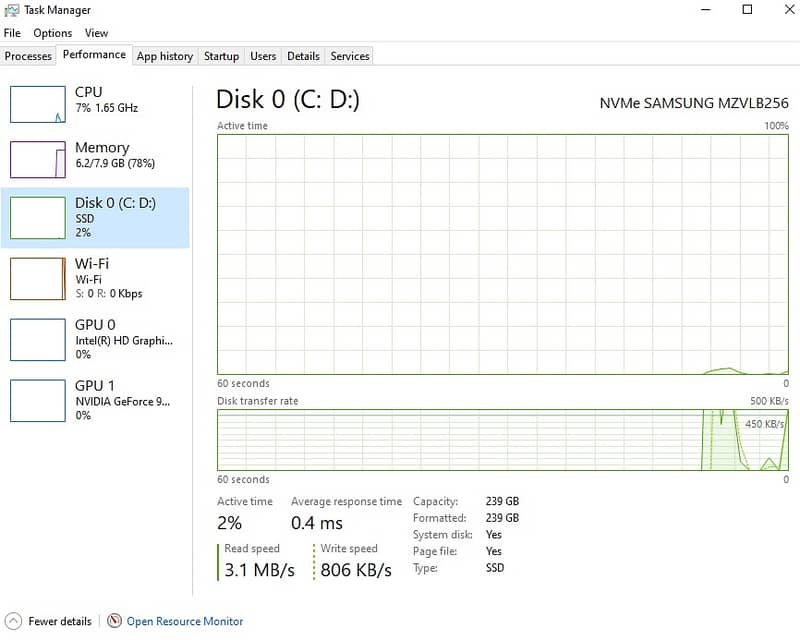The height and width of the screenshot is (640, 800).
Task: Click the Average response time label
Action: click(x=346, y=502)
